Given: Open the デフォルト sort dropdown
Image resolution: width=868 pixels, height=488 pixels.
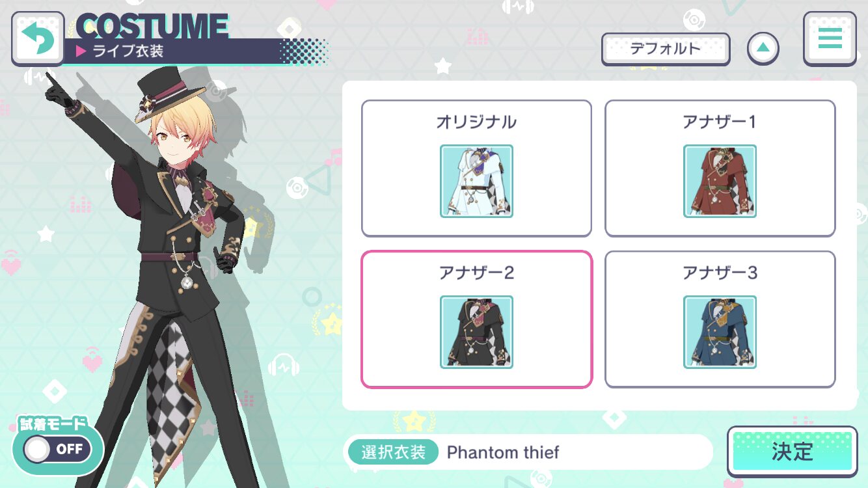Looking at the screenshot, I should (x=666, y=49).
